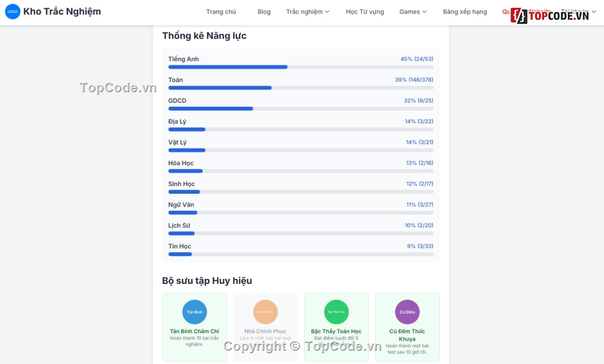The width and height of the screenshot is (604, 364).
Task: Click the Tân Binh badge icon
Action: (195, 312)
